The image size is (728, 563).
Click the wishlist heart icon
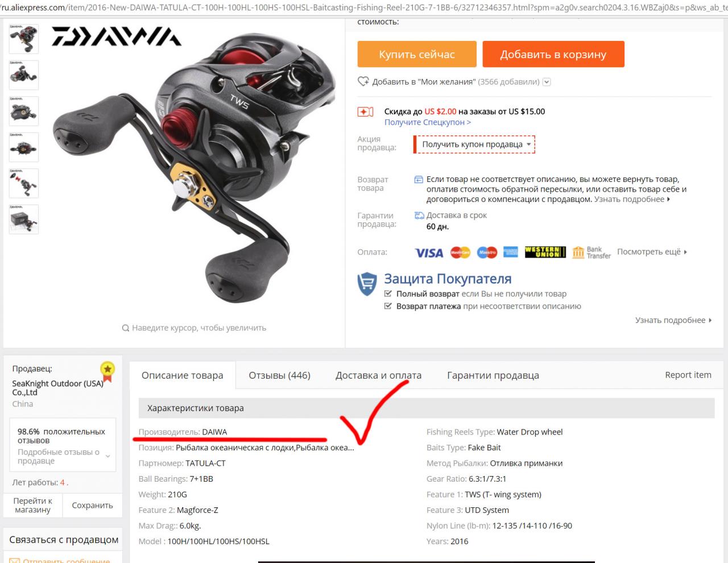(363, 81)
